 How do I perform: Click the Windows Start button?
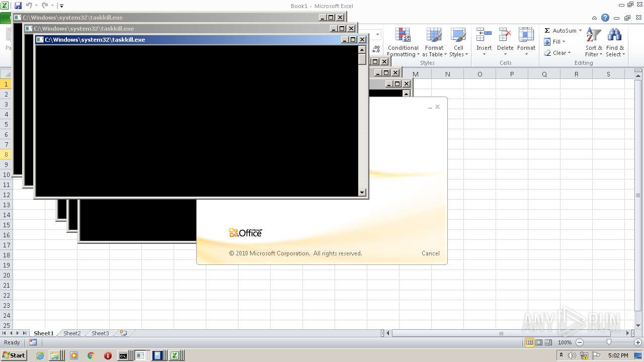click(14, 355)
